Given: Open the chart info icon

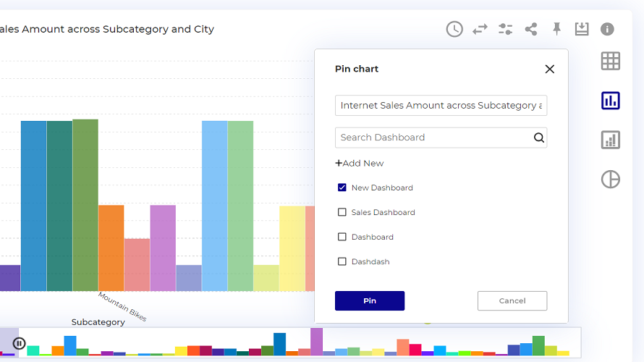Looking at the screenshot, I should pos(607,29).
